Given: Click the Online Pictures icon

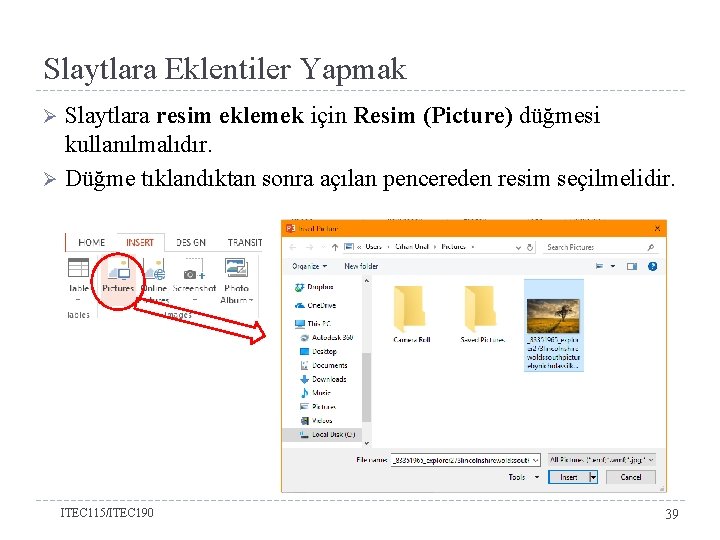Looking at the screenshot, I should [x=154, y=269].
